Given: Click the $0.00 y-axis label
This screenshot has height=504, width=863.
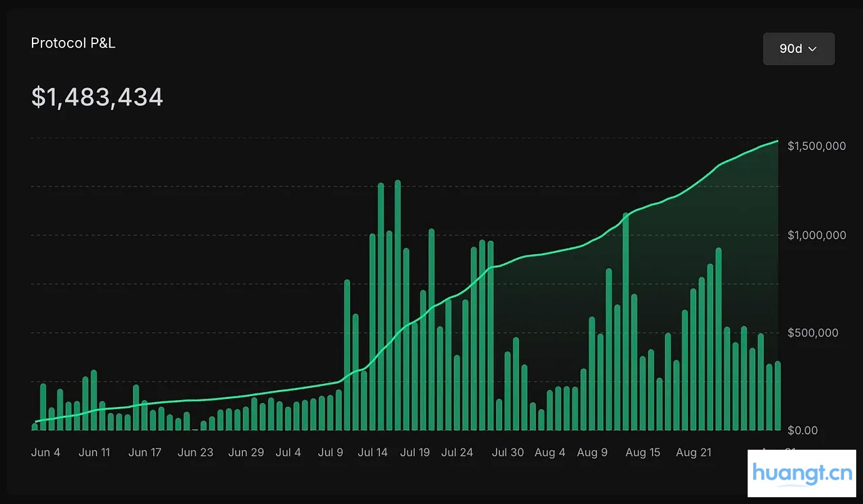Looking at the screenshot, I should pyautogui.click(x=804, y=430).
